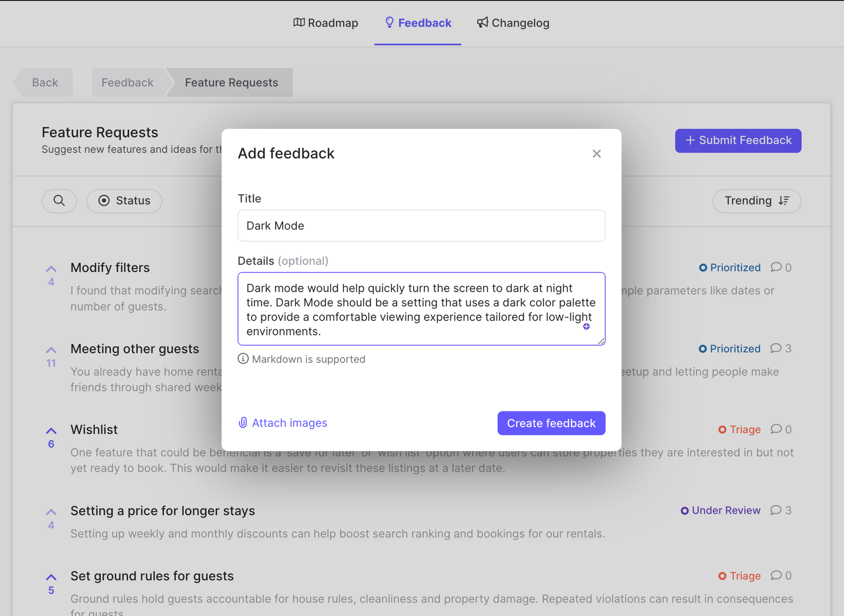
Task: Click the Feedback lightbulb icon
Action: [389, 23]
